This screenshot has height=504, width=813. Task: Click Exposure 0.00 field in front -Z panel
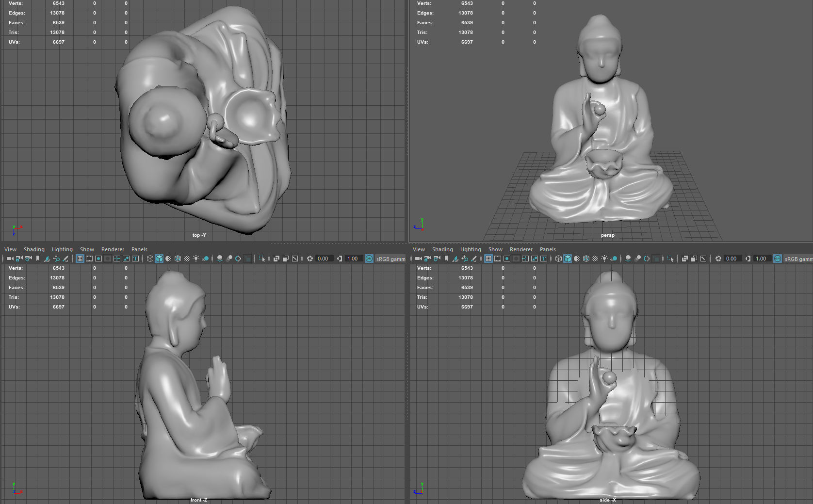click(324, 259)
